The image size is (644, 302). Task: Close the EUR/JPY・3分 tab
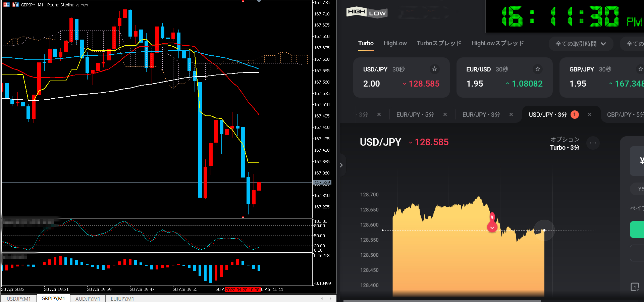click(x=511, y=115)
